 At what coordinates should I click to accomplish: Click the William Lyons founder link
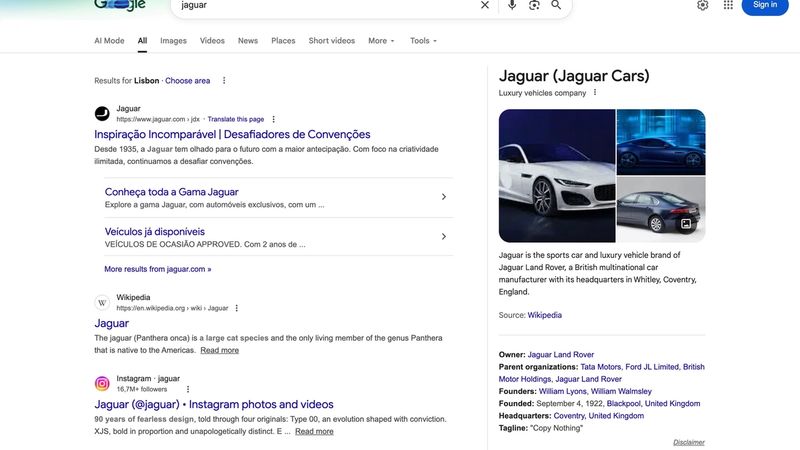[x=562, y=391]
